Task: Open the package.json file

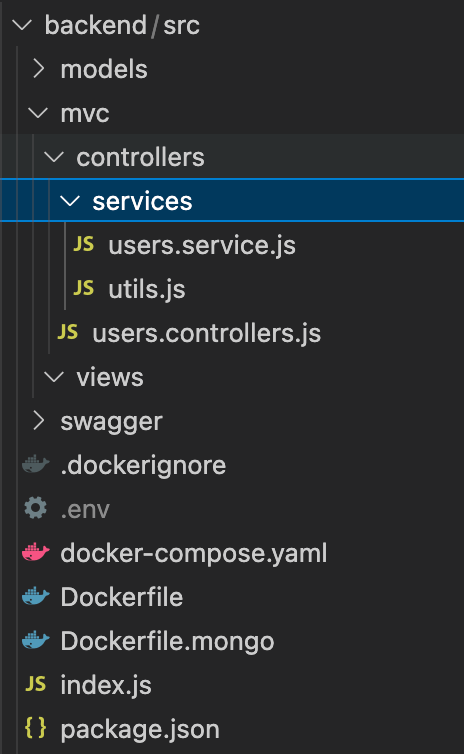Action: [140, 729]
